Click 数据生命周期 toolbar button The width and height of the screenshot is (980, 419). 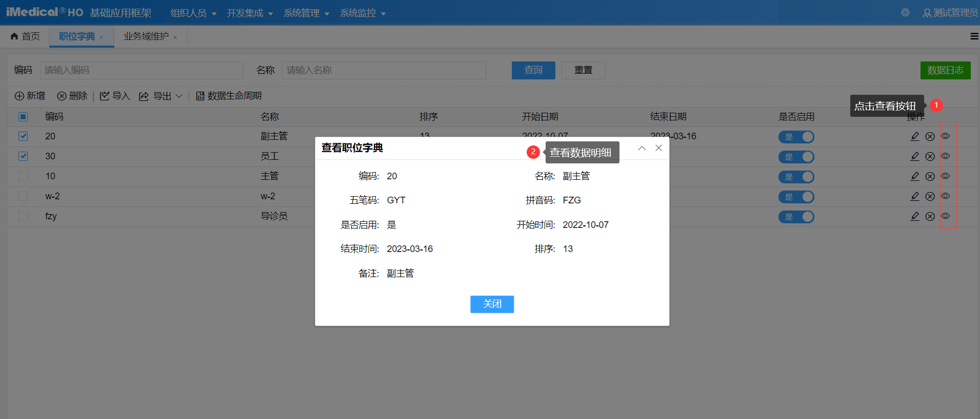pos(229,96)
